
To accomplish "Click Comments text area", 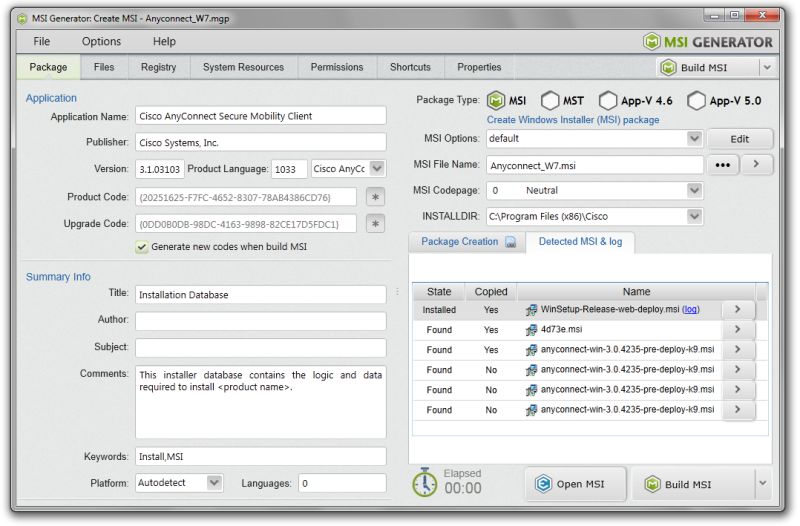I will click(261, 402).
